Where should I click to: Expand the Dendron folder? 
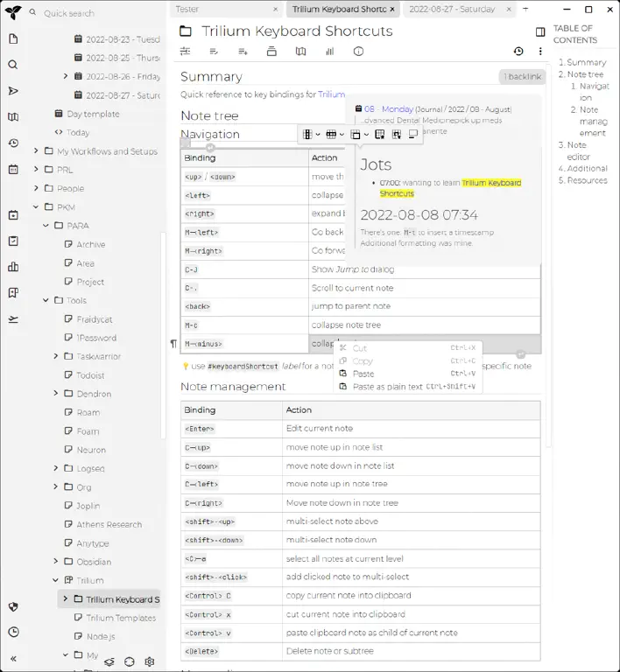click(56, 393)
